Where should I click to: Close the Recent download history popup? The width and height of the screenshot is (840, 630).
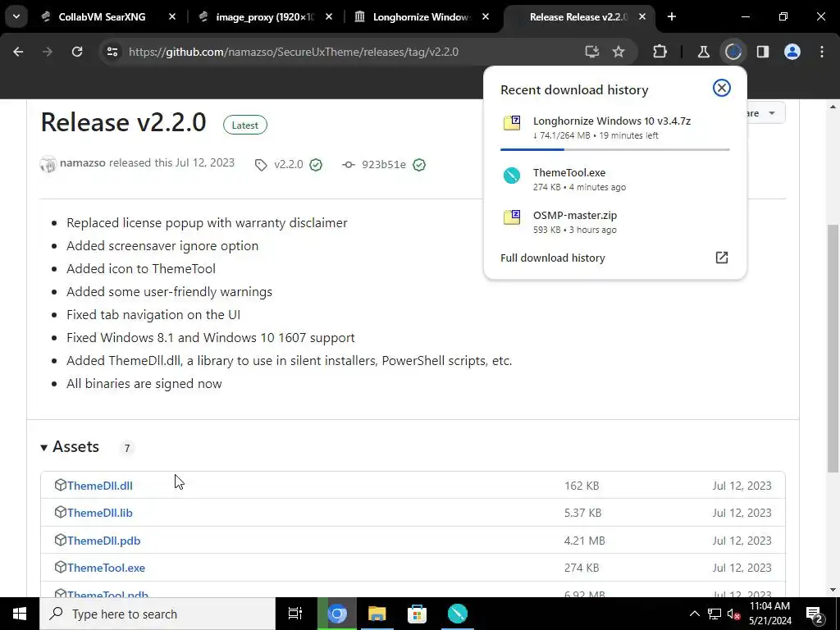pos(722,88)
